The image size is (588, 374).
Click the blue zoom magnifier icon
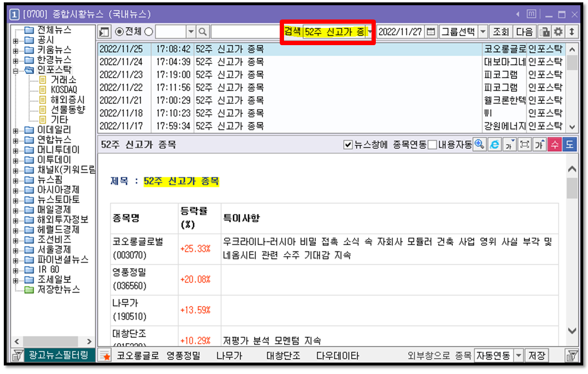coord(480,145)
